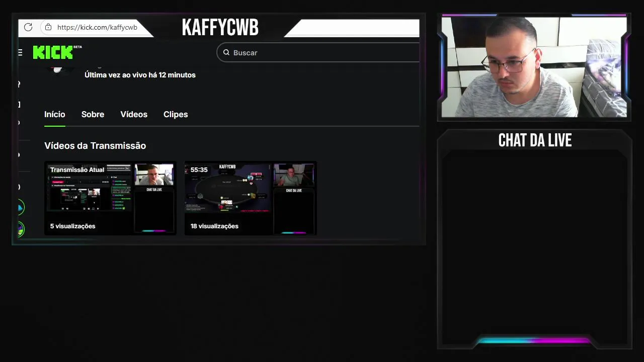Screen dimensions: 644x362
Task: Open the Transmissão Atual video thumbnail
Action: pos(110,198)
